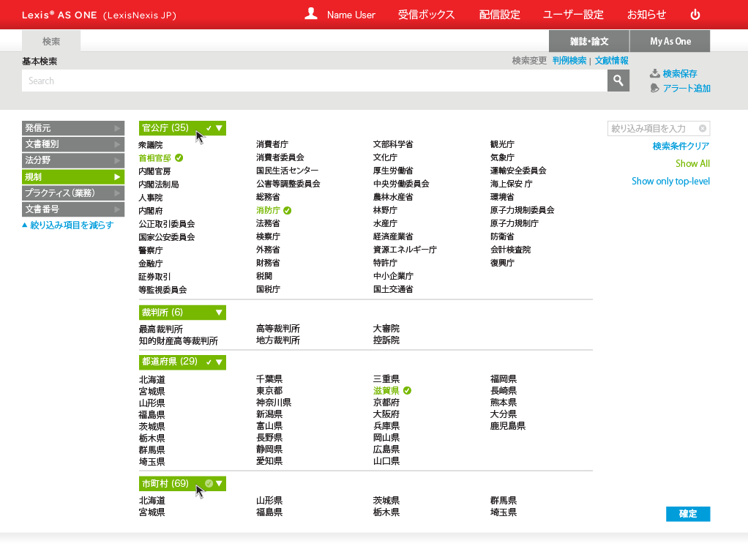
Task: Click the 確定 confirm button
Action: coord(688,514)
